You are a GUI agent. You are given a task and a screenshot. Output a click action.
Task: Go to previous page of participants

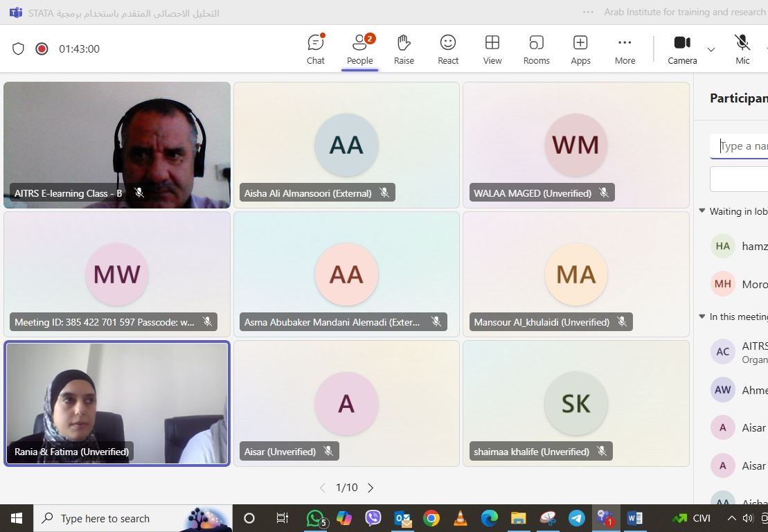click(322, 488)
